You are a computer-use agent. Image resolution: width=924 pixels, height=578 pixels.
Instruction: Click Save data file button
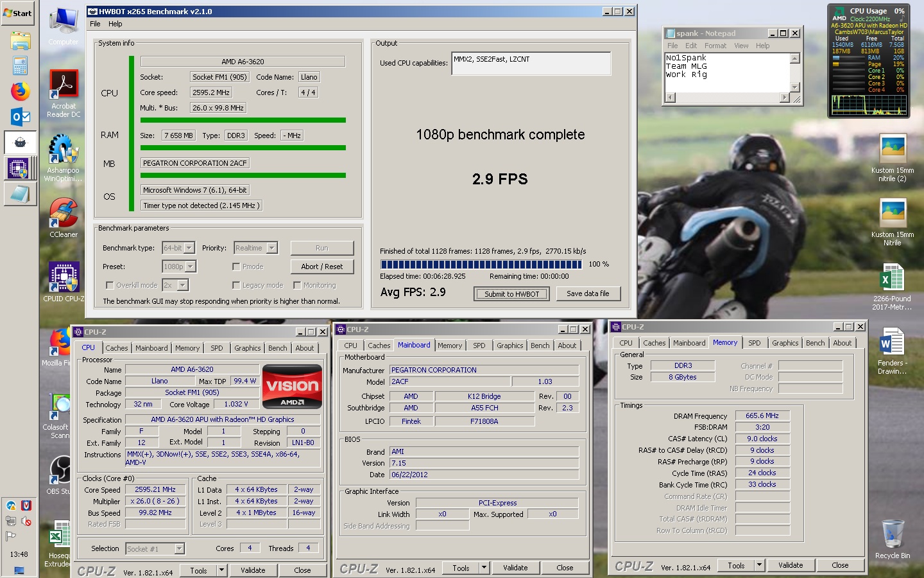click(588, 293)
